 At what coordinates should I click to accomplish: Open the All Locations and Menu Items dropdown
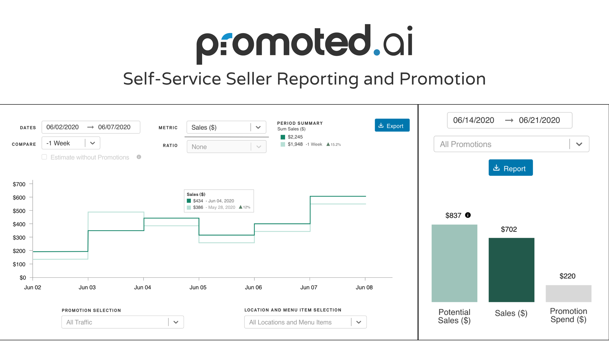pyautogui.click(x=359, y=322)
